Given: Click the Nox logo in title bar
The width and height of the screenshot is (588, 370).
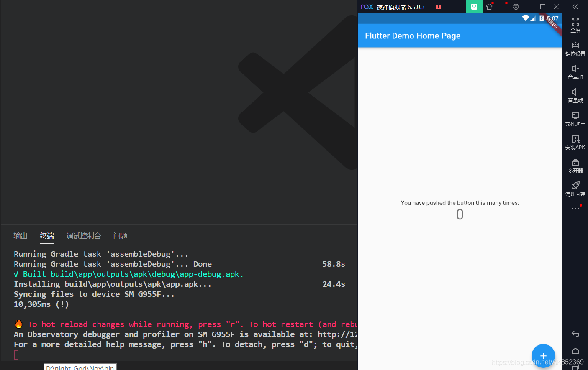Looking at the screenshot, I should (367, 7).
